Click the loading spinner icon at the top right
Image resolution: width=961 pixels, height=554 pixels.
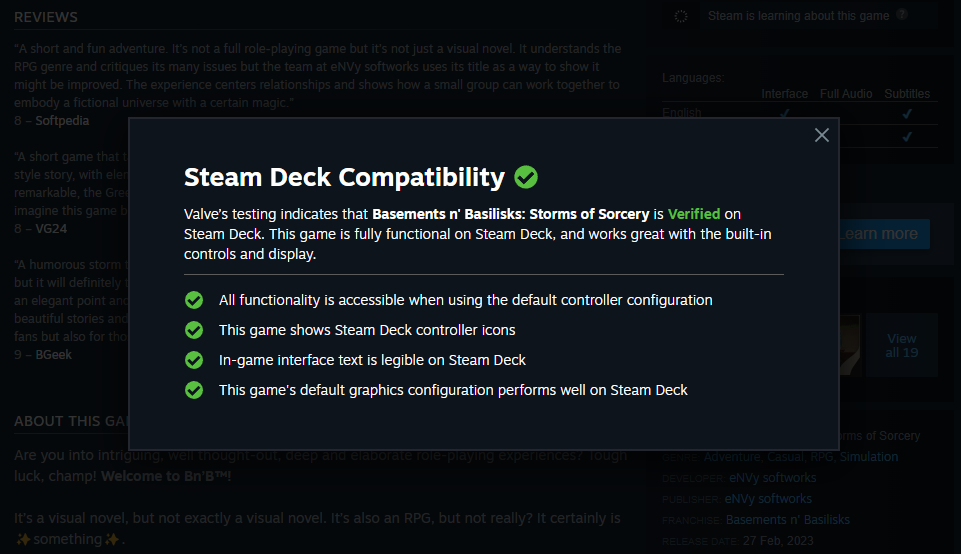682,16
